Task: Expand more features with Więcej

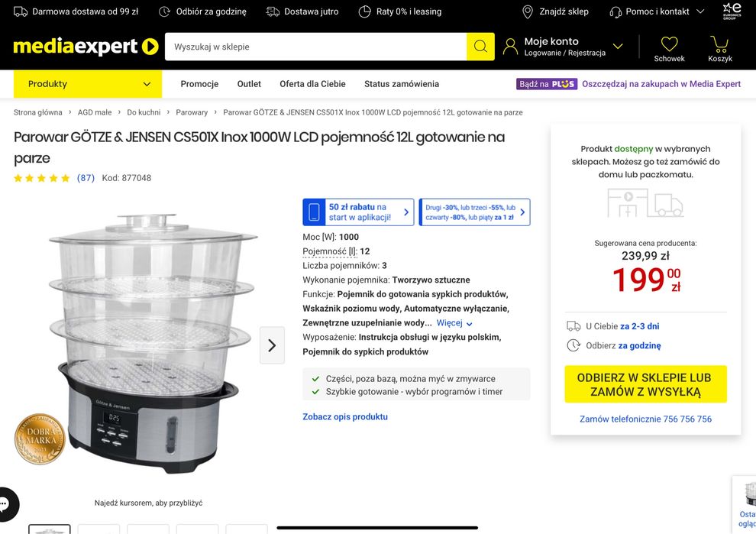Action: point(454,323)
